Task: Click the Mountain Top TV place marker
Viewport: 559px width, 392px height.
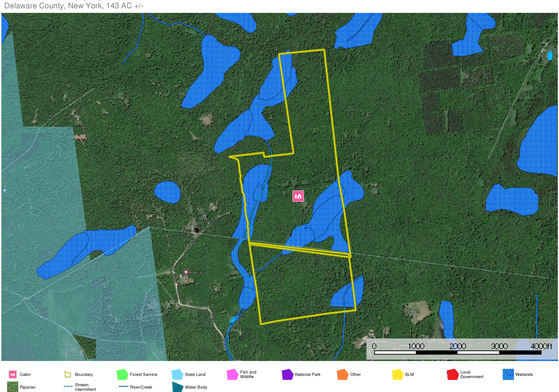Action: coord(186,272)
